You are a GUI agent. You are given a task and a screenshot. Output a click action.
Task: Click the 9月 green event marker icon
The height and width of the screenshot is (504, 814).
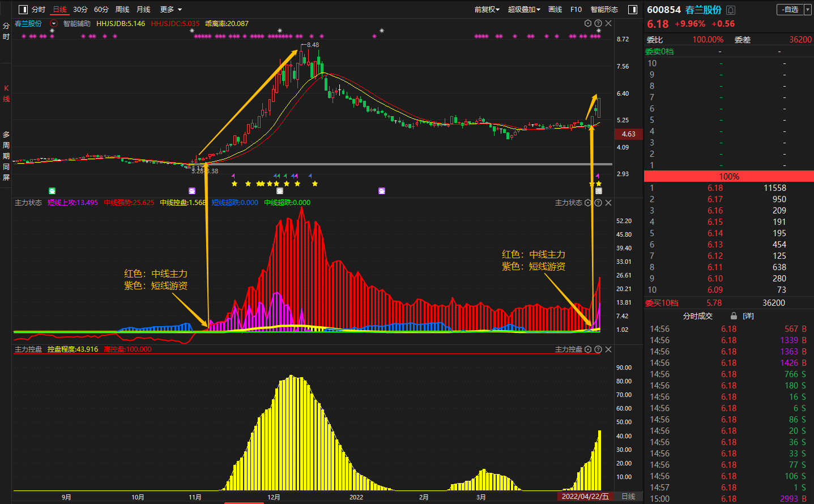(x=52, y=191)
